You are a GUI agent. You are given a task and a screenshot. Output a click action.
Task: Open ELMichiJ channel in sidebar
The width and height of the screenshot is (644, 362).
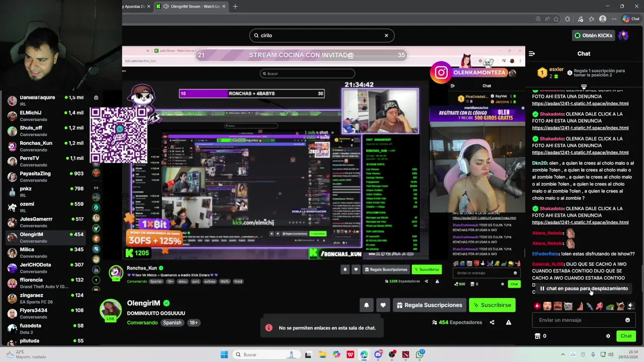[45, 116]
